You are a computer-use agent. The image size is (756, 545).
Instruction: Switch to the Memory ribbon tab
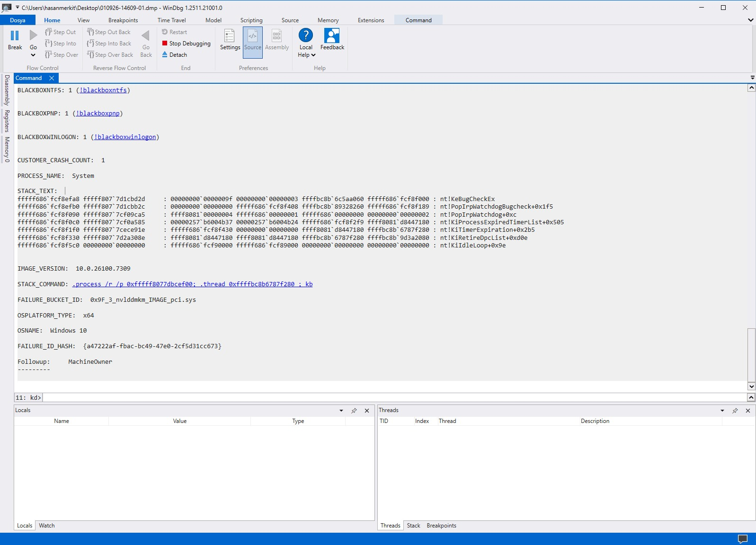pos(328,20)
